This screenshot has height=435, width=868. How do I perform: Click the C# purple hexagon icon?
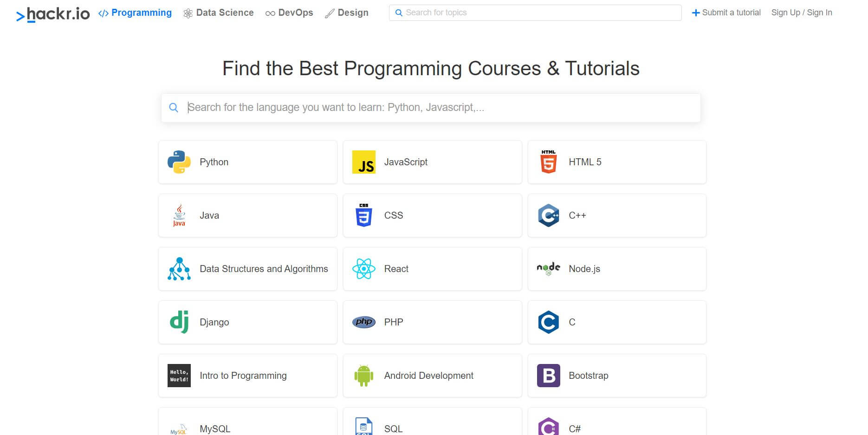pyautogui.click(x=548, y=426)
